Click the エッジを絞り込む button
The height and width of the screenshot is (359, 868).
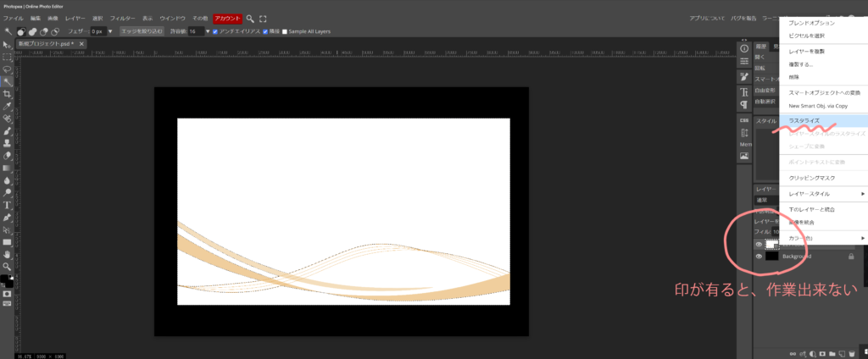tap(142, 31)
